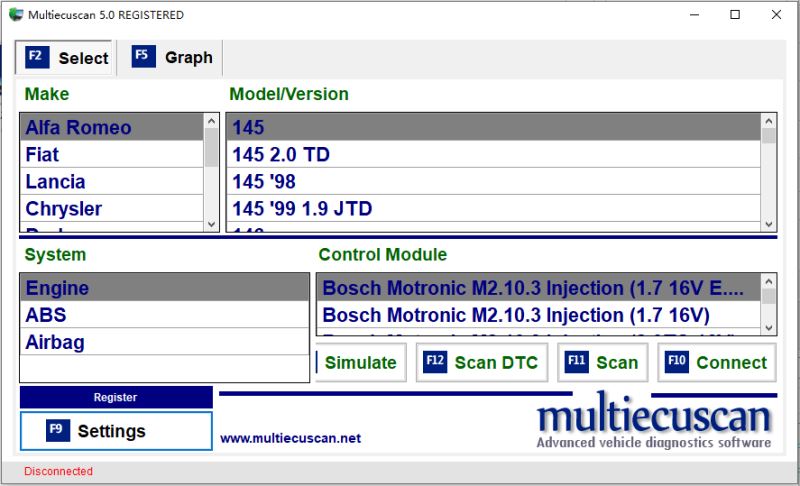Image resolution: width=800 pixels, height=486 pixels.
Task: Click Make list scroll up arrow
Action: click(211, 121)
